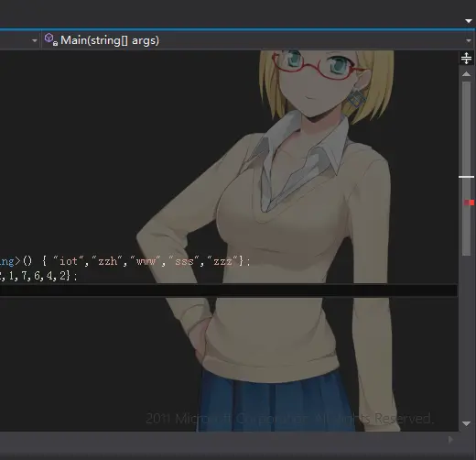The width and height of the screenshot is (476, 460).
Task: Open the class dropdown left of Main
Action: [35, 40]
